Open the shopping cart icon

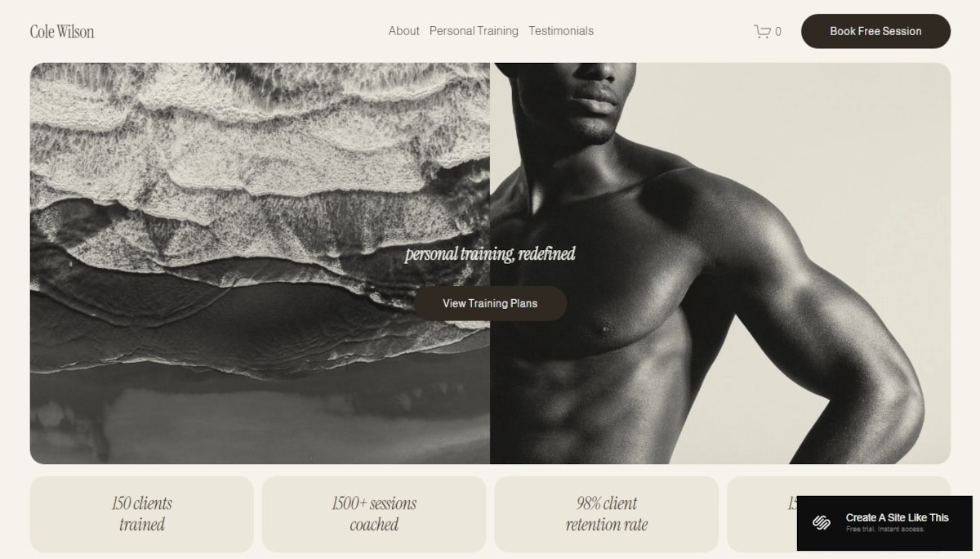[762, 32]
